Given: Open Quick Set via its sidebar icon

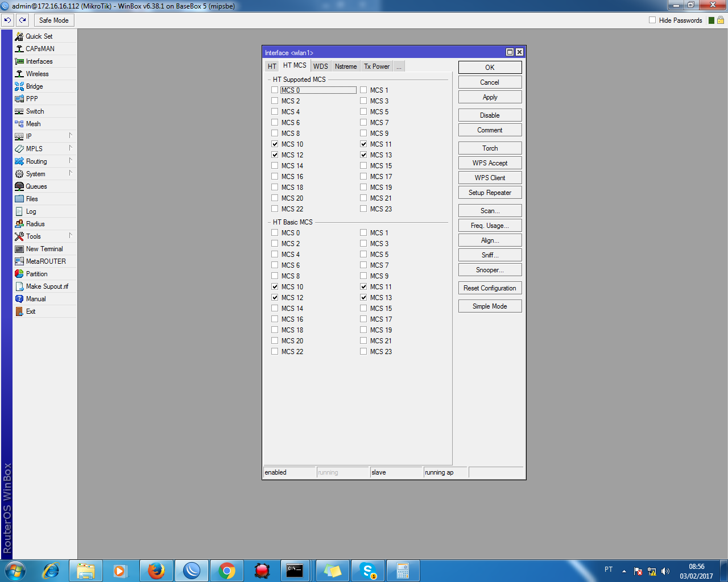Looking at the screenshot, I should 19,36.
